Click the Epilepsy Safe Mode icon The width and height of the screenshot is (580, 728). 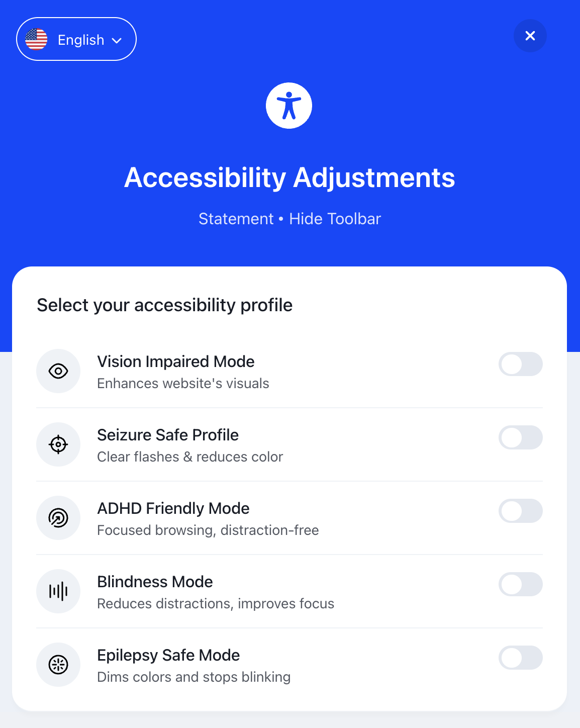[58, 665]
